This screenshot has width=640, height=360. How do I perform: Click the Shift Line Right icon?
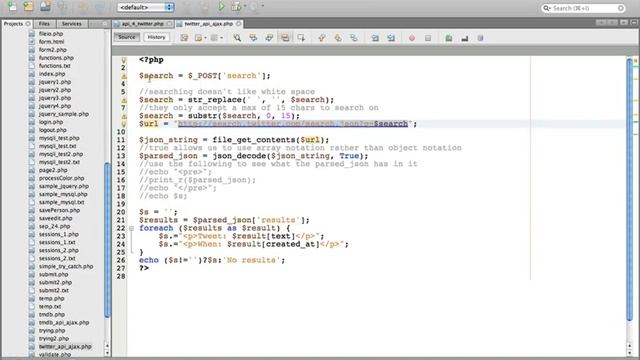391,38
